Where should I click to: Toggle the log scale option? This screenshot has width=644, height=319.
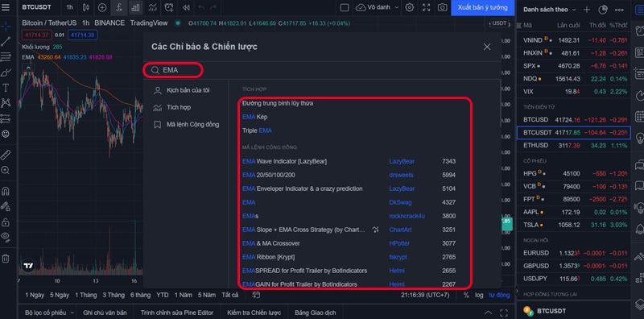479,295
